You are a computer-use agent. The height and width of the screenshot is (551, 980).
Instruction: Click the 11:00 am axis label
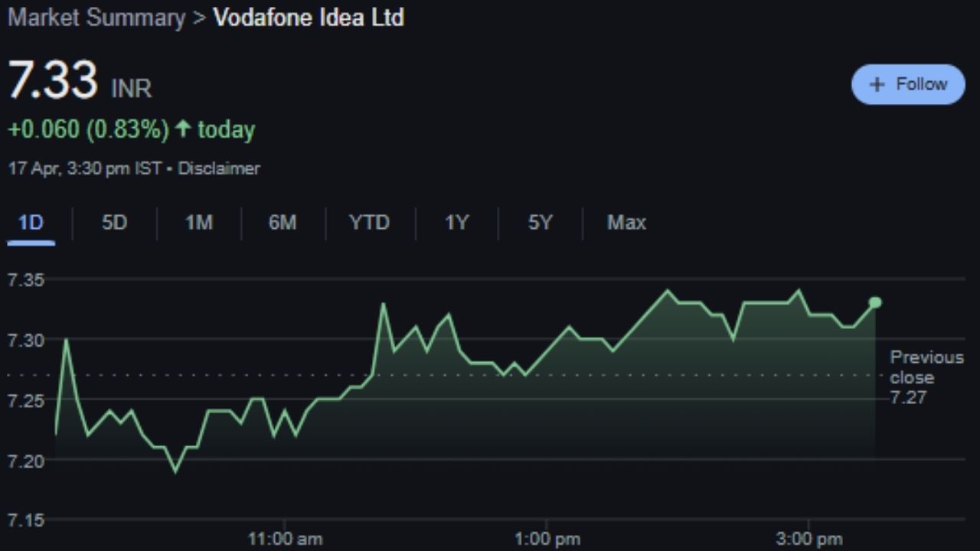point(285,539)
